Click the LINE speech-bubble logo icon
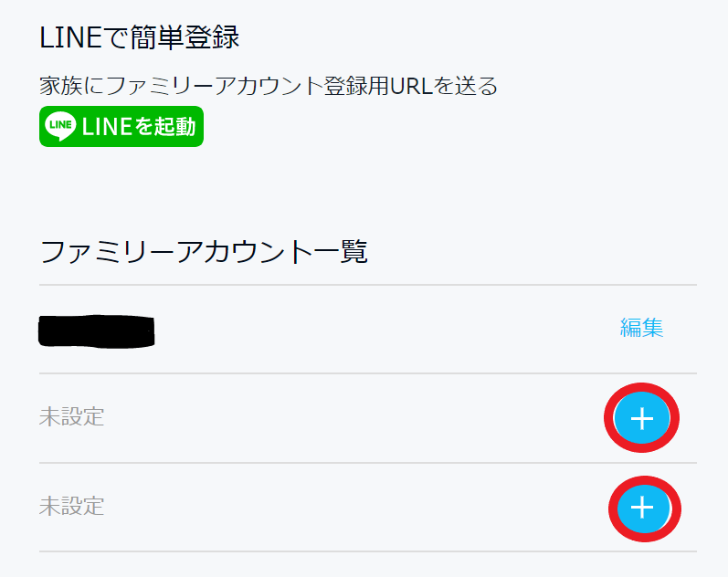The height and width of the screenshot is (577, 728). tap(60, 127)
